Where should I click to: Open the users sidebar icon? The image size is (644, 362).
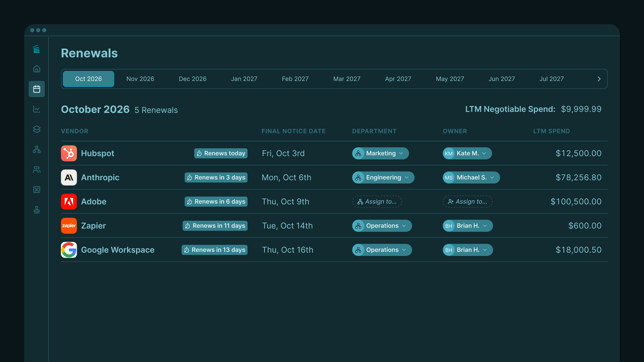click(x=37, y=169)
